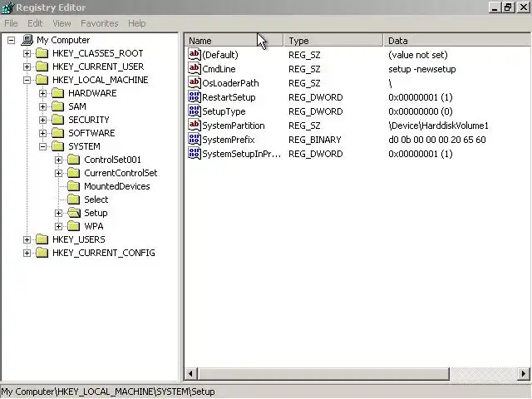The width and height of the screenshot is (532, 399).
Task: Expand the ControlSet001 key
Action: click(x=59, y=160)
